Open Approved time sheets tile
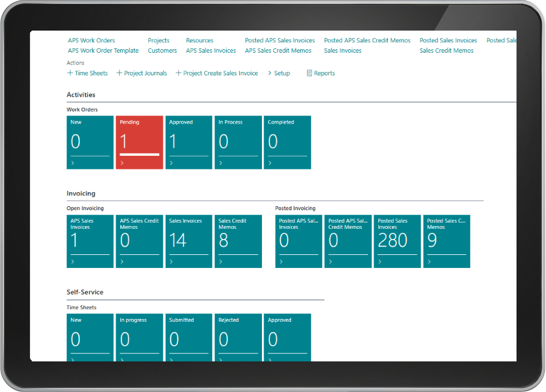The height and width of the screenshot is (392, 546). click(287, 338)
